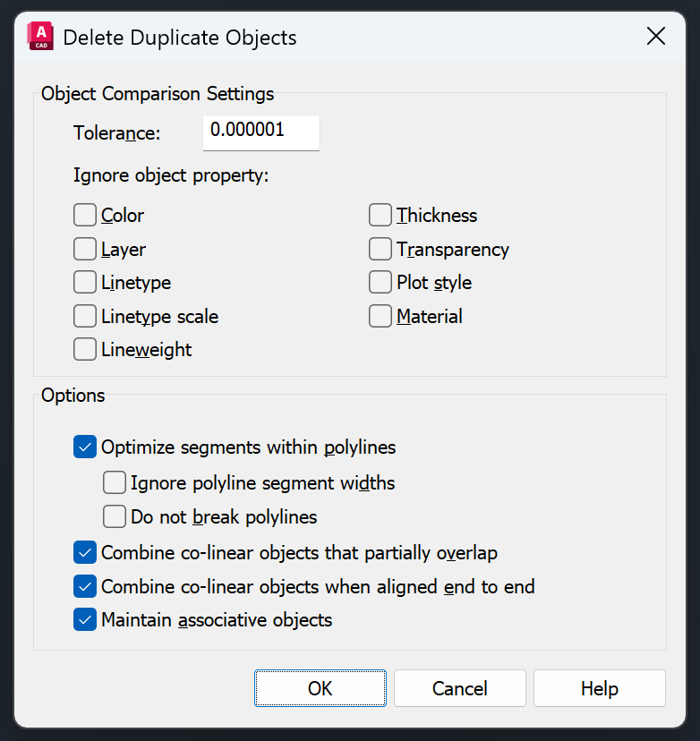This screenshot has height=741, width=700.
Task: Enable the Material ignore option
Action: coord(380,316)
